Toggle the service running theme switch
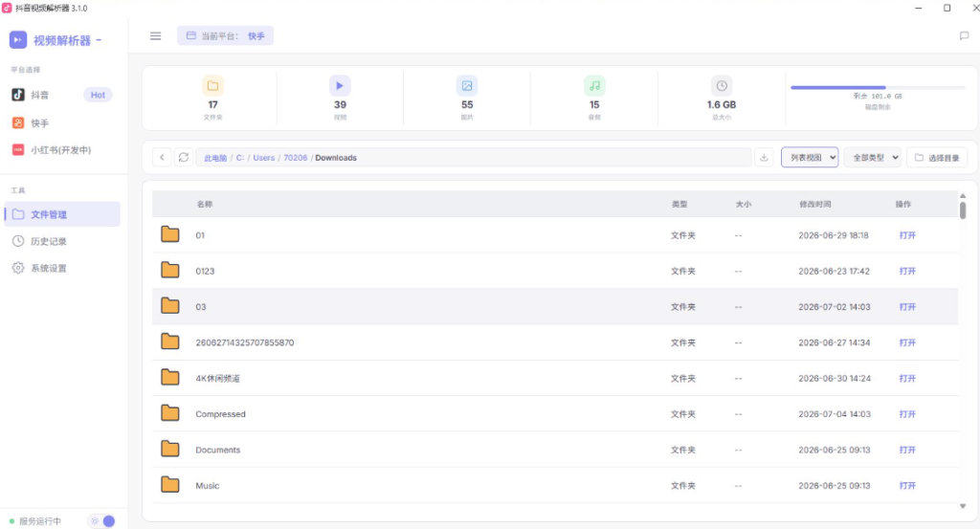Image resolution: width=980 pixels, height=529 pixels. click(x=102, y=521)
